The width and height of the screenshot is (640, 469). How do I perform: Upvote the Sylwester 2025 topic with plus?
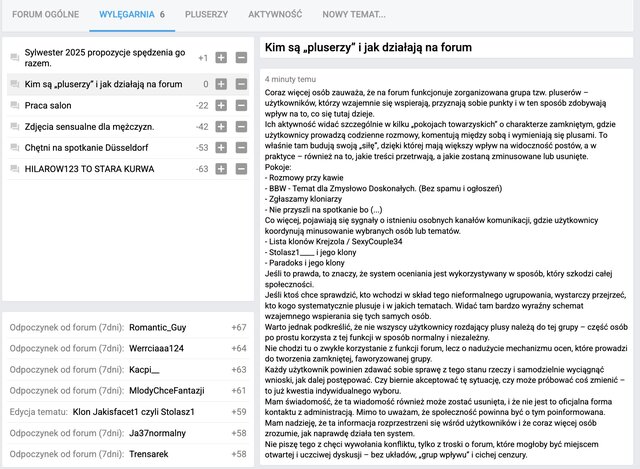coord(222,58)
